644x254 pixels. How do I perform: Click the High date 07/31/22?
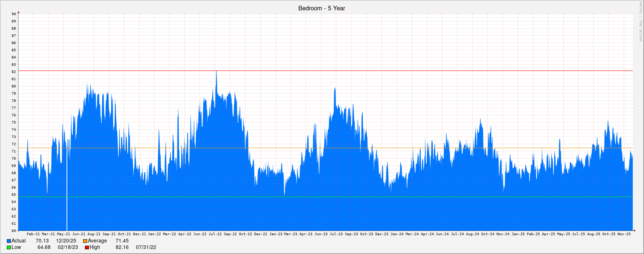tap(146, 247)
